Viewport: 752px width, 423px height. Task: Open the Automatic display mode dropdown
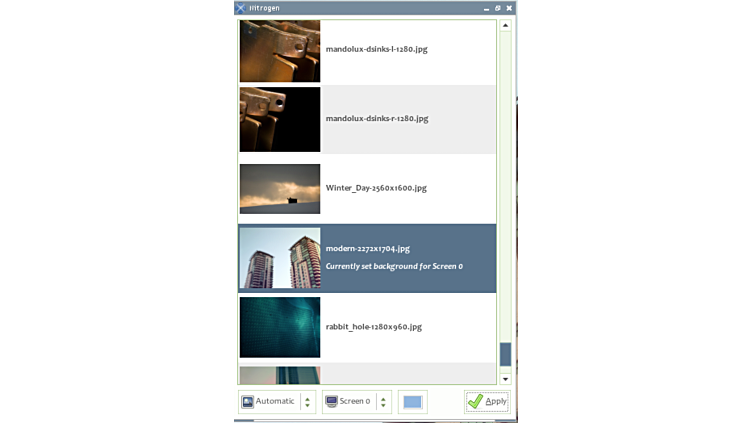[274, 402]
